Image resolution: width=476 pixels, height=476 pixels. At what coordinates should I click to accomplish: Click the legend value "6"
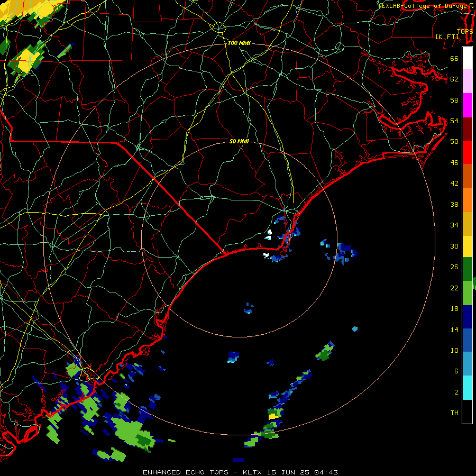(456, 371)
